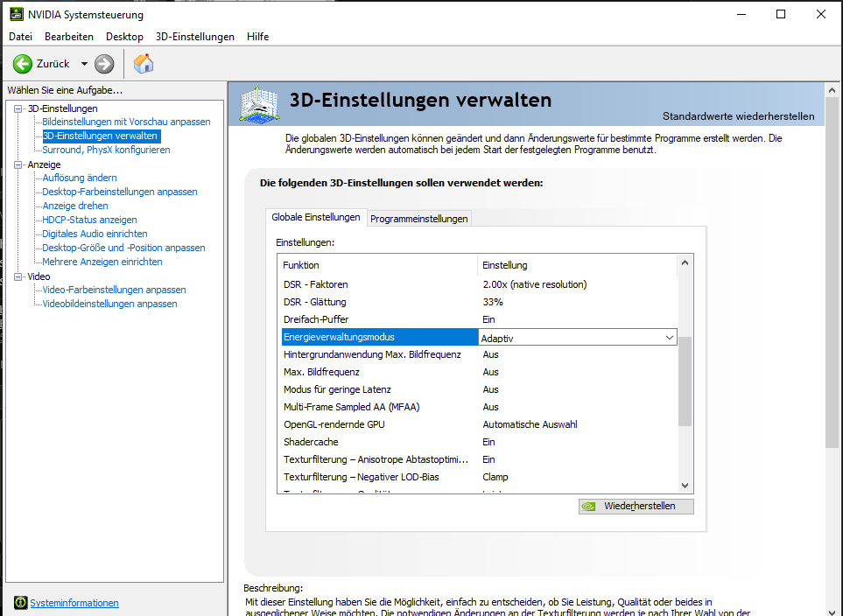Select Hintergrundanwendung Max. Bildfrequenz row
This screenshot has width=843, height=616.
click(x=479, y=354)
